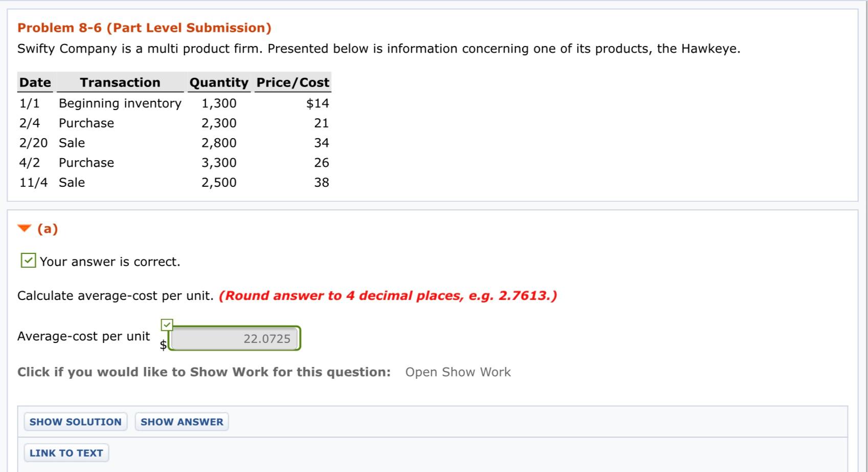868x472 pixels.
Task: Click the Beginning inventory row
Action: tap(120, 103)
